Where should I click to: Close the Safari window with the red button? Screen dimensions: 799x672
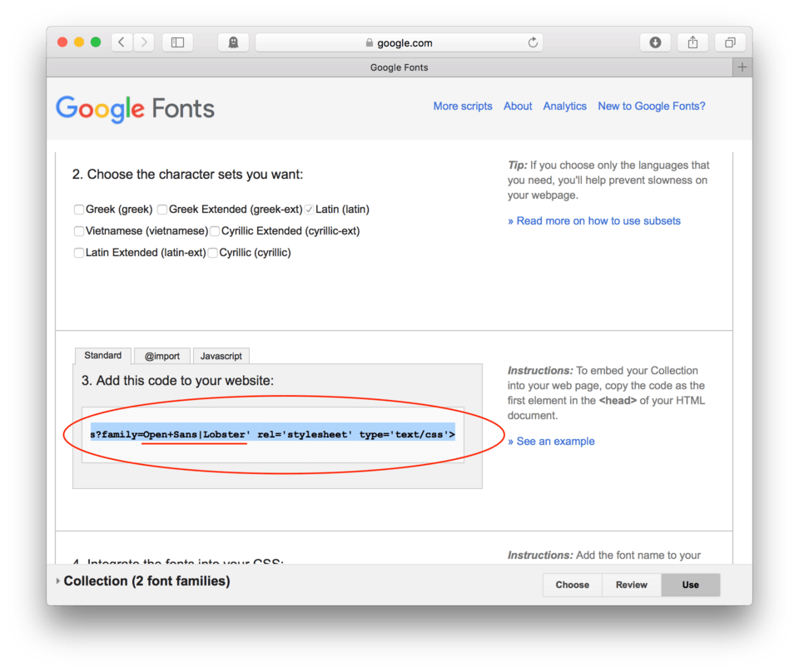pyautogui.click(x=62, y=42)
